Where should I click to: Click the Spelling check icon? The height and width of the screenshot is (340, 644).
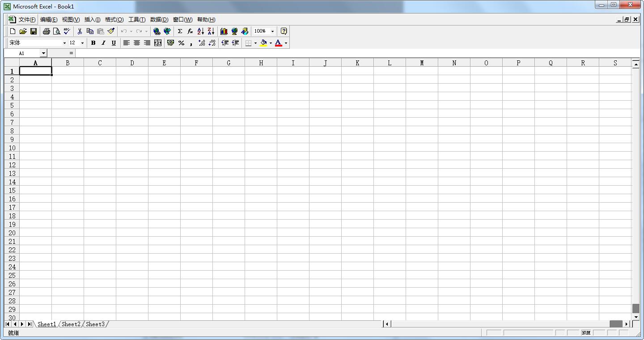pyautogui.click(x=66, y=31)
